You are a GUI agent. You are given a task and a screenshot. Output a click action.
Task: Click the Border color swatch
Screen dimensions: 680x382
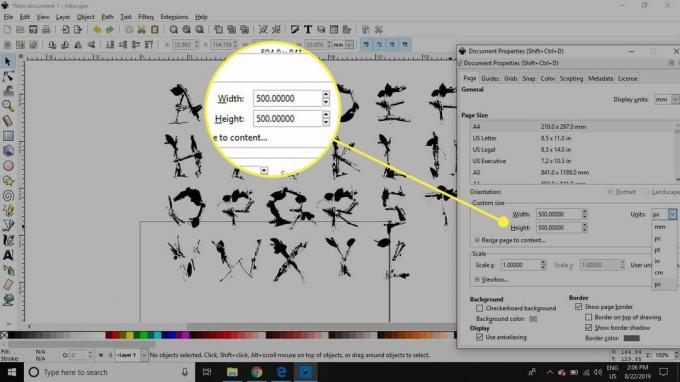coord(631,338)
